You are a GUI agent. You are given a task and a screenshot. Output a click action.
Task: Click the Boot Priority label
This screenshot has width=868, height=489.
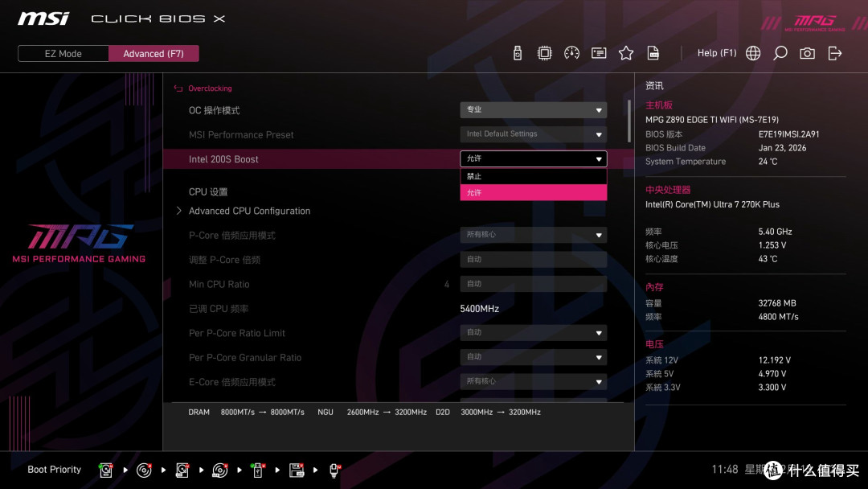(x=55, y=470)
